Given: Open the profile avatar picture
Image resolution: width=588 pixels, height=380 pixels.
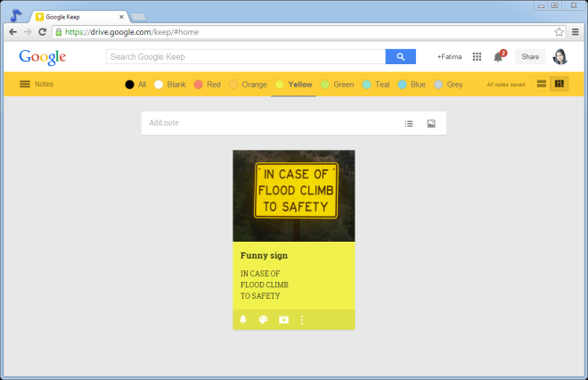Looking at the screenshot, I should coord(559,57).
